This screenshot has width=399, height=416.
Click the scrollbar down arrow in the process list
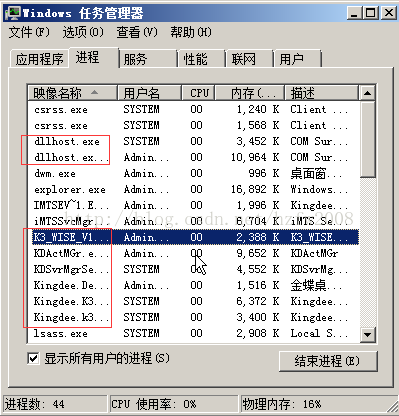tap(368, 334)
